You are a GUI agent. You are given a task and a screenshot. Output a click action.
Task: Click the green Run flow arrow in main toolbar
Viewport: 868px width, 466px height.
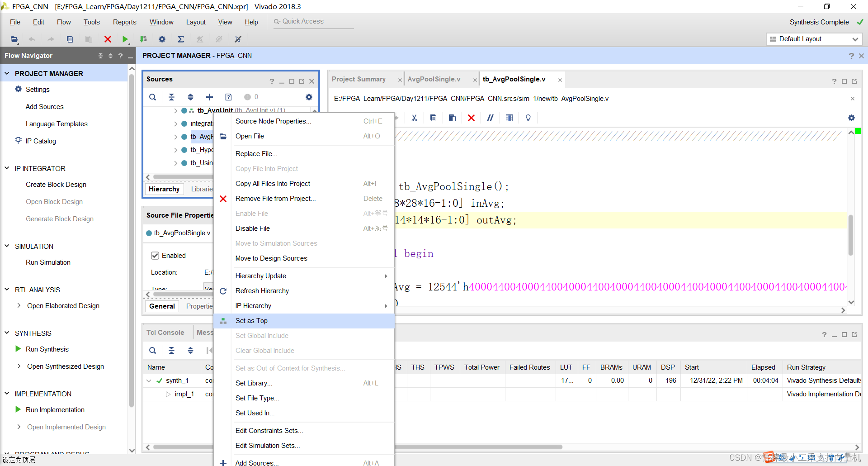click(x=125, y=39)
